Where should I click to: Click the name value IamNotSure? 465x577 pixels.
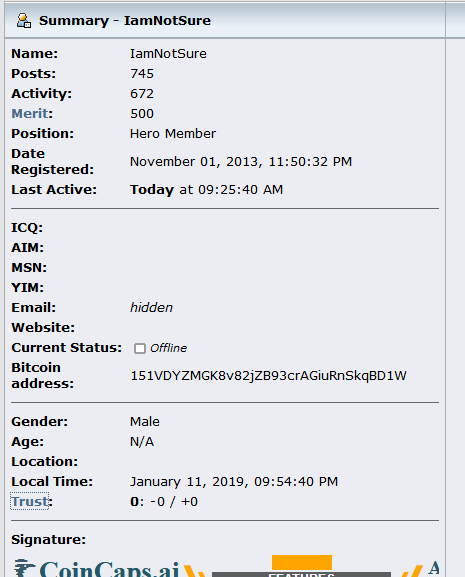168,54
